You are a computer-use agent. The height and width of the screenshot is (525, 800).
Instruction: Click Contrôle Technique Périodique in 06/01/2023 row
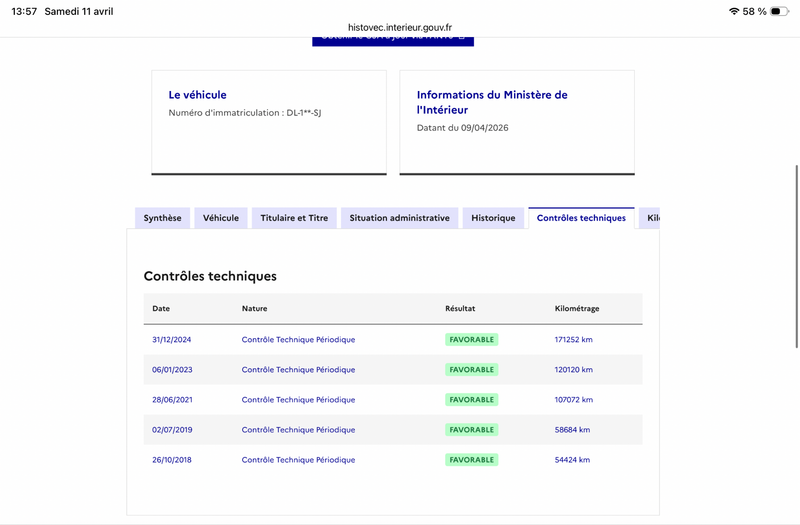(298, 369)
